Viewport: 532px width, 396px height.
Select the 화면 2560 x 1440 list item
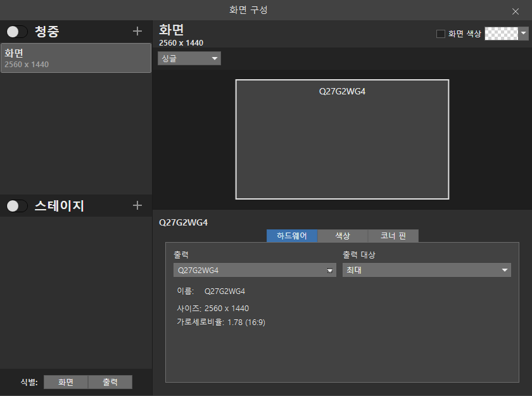tap(76, 58)
